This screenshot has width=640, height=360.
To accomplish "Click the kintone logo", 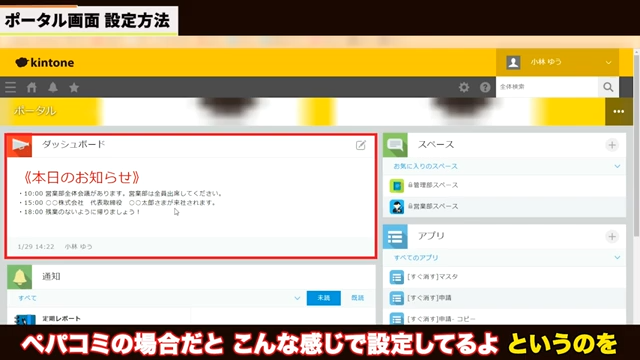I will pyautogui.click(x=44, y=62).
